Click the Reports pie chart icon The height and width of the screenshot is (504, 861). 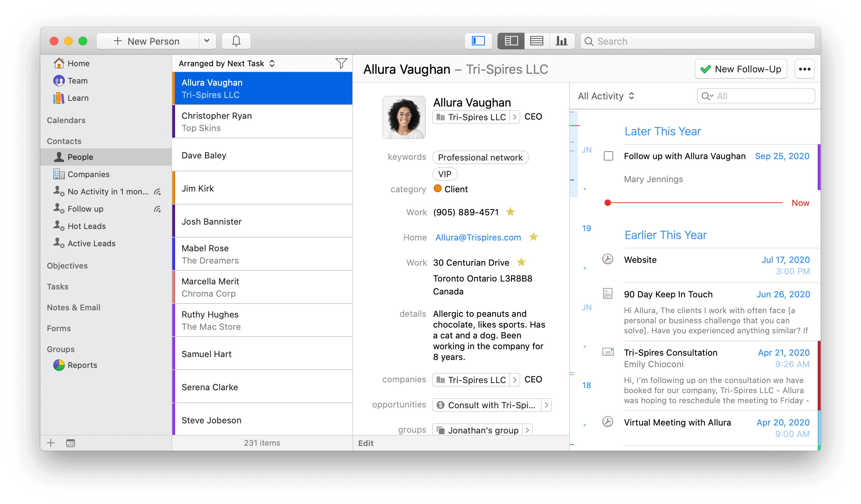(59, 365)
